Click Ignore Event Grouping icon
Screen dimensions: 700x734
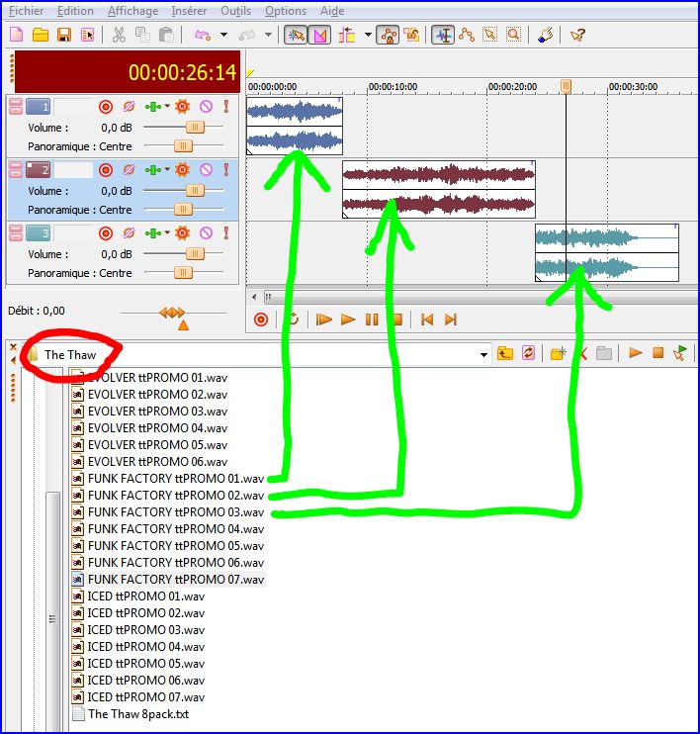[x=411, y=35]
